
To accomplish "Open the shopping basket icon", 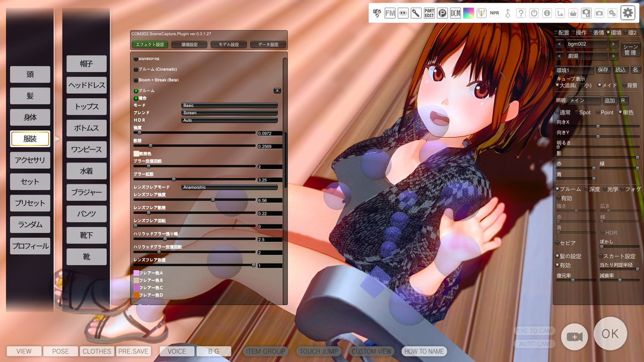I will coord(573,13).
